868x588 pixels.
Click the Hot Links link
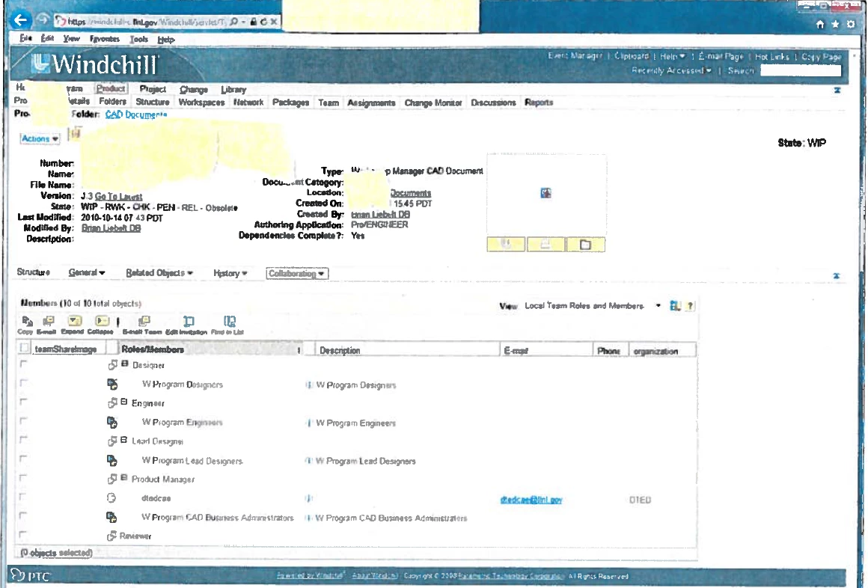pyautogui.click(x=771, y=56)
